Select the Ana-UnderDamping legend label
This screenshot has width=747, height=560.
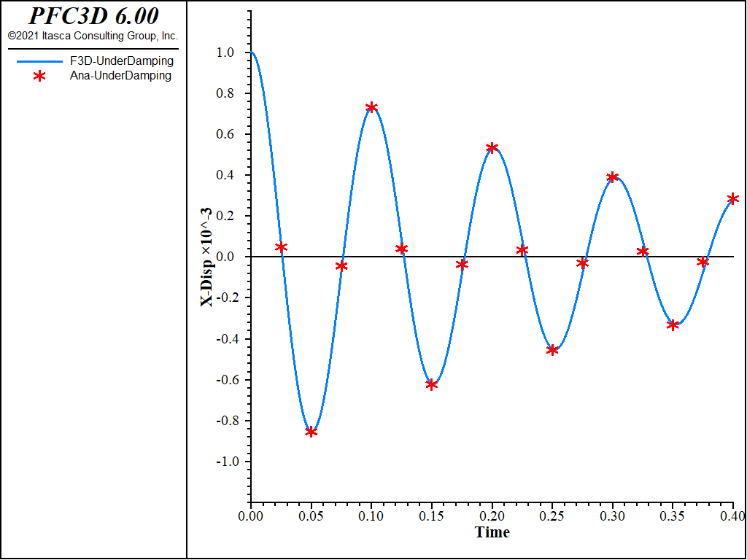pos(120,75)
